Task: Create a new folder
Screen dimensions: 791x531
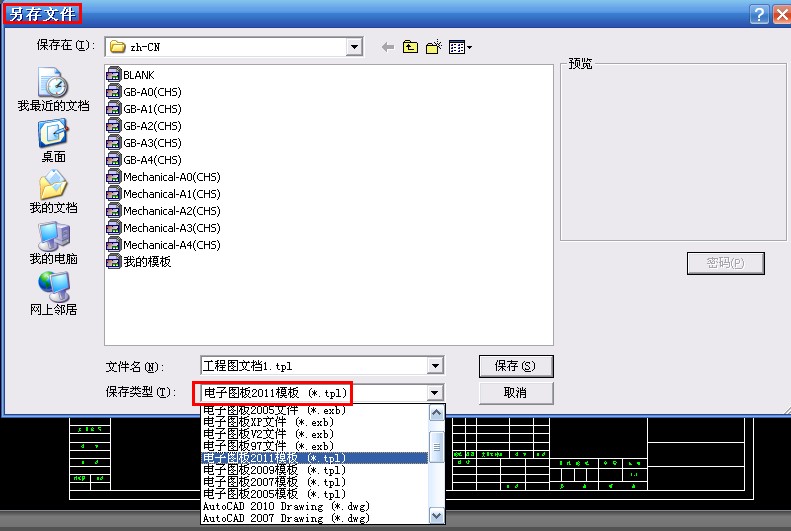Action: click(x=434, y=47)
